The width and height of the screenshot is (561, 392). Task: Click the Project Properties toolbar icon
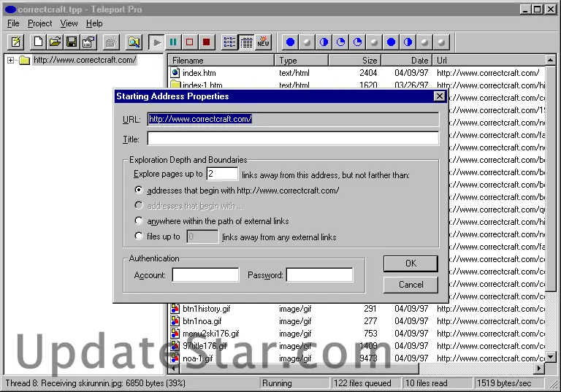coord(88,42)
